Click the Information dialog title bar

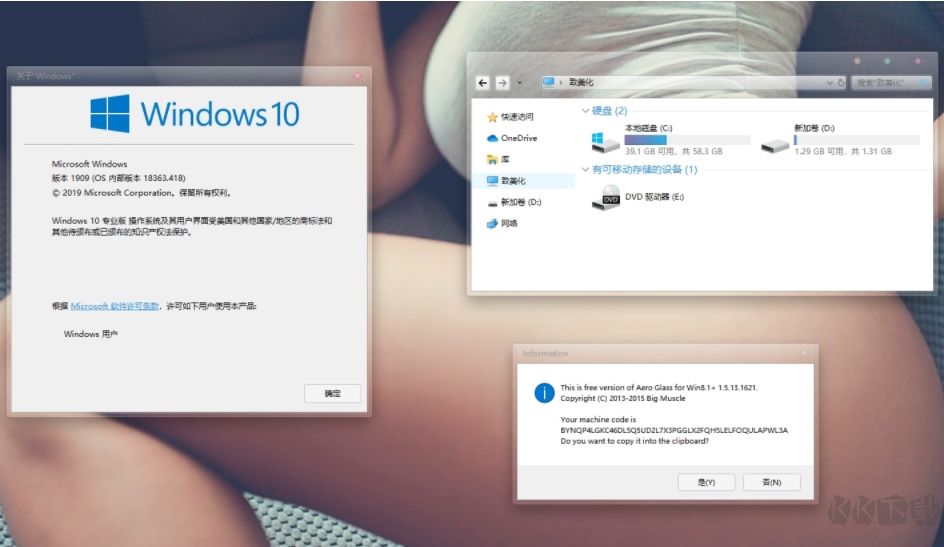[x=665, y=354]
